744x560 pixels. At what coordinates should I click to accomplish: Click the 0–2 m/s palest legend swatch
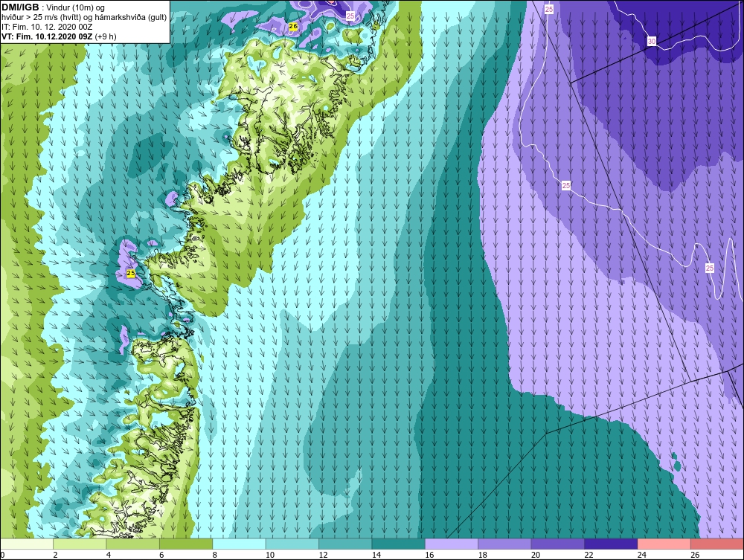(x=27, y=544)
